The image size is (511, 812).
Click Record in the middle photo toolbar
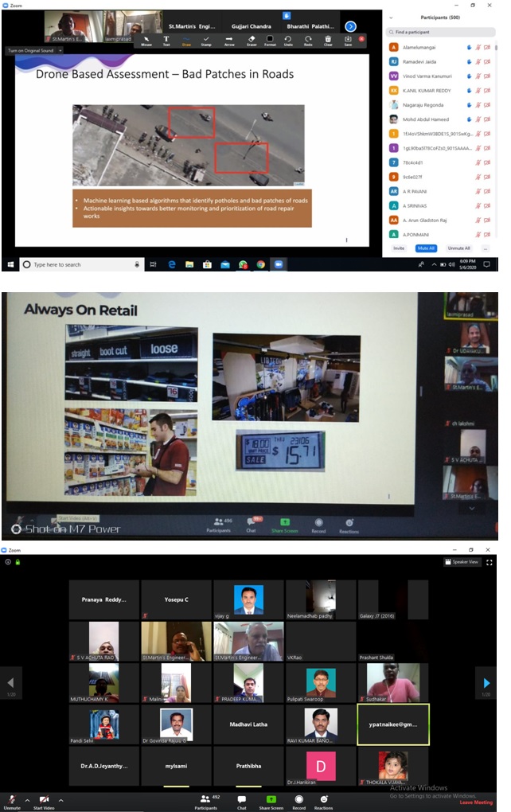(318, 525)
